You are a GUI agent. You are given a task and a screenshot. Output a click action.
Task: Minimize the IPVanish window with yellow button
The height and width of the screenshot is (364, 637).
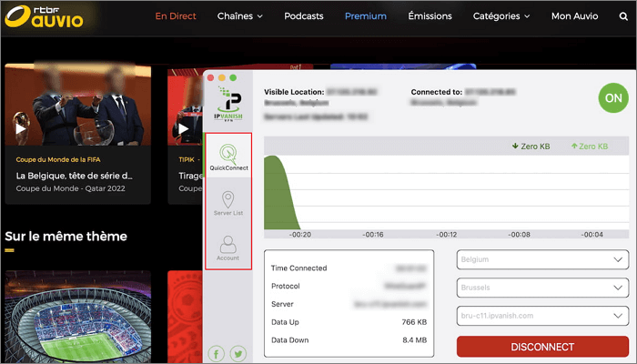222,77
